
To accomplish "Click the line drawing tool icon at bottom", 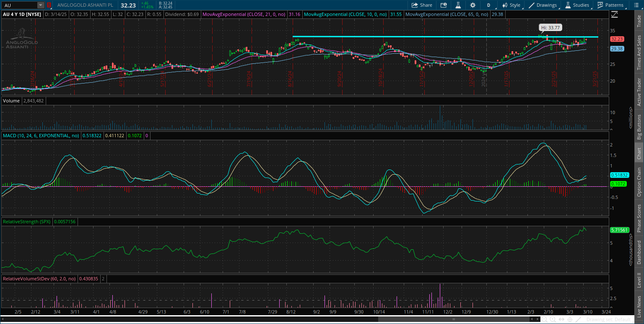I will pyautogui.click(x=578, y=319).
